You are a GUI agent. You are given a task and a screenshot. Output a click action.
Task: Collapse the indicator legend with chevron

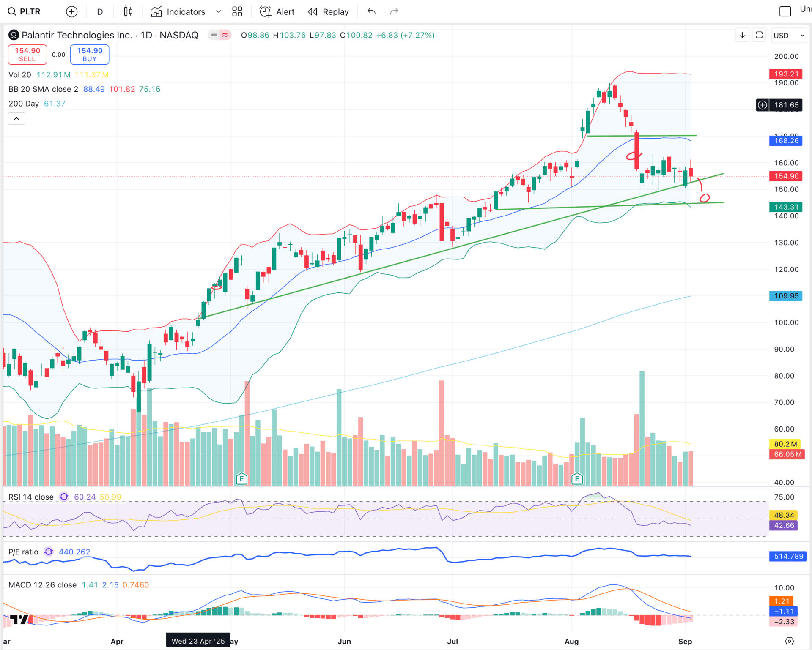16,119
